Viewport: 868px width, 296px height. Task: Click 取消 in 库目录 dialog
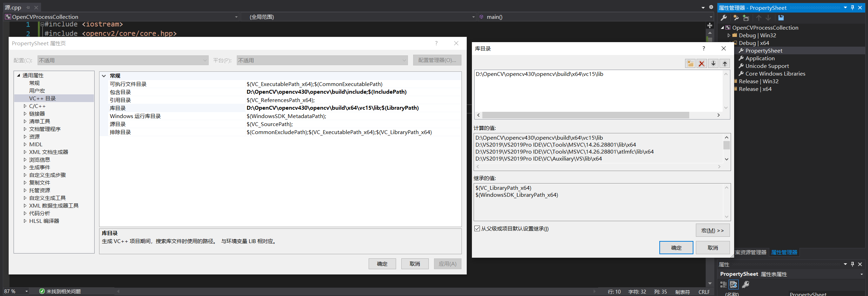point(713,248)
